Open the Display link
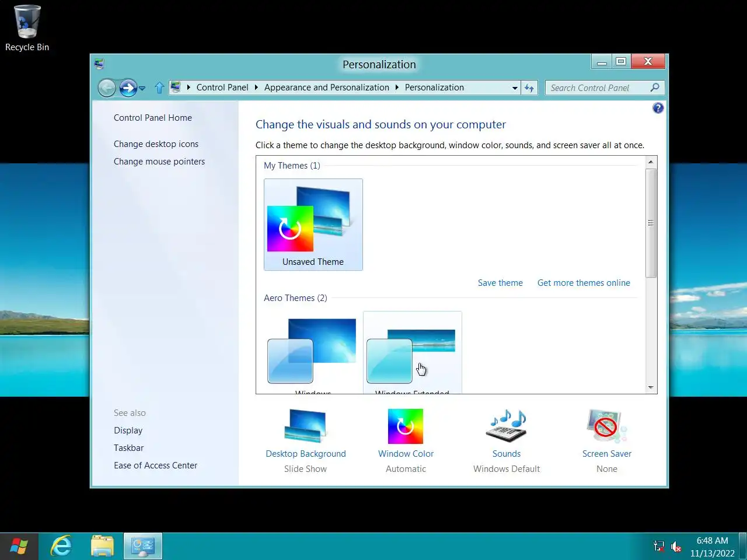This screenshot has width=747, height=560. [128, 430]
